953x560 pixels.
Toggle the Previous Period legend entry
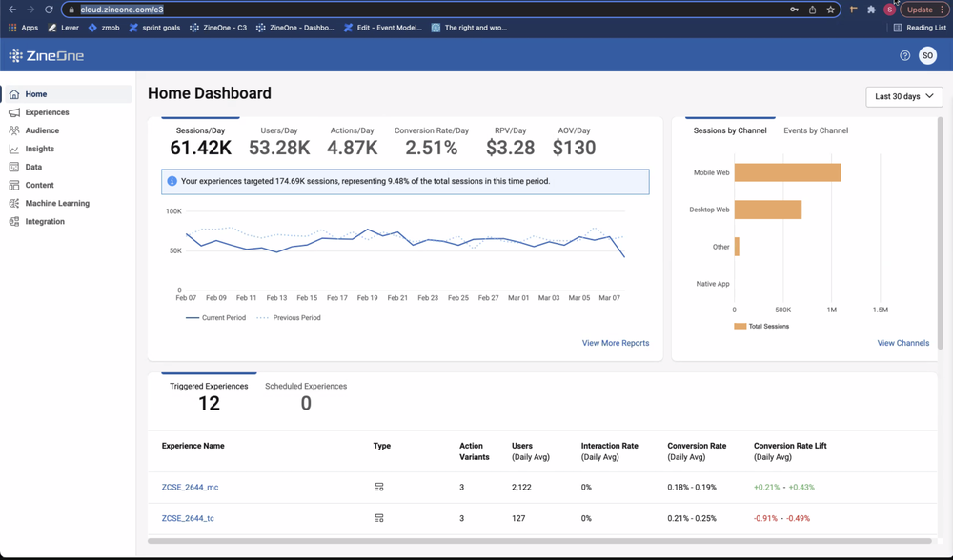coord(295,318)
